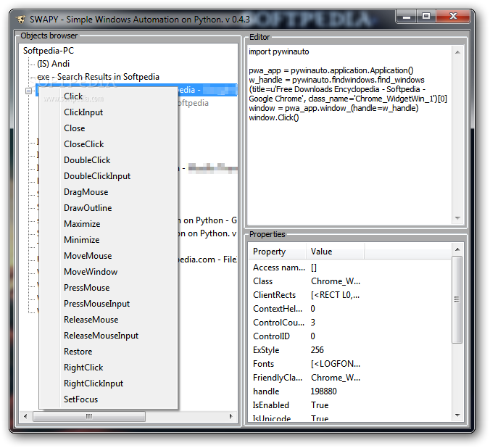Click the SWAPY application icon in title bar
Viewport: 490px width, 448px height.
click(x=21, y=20)
